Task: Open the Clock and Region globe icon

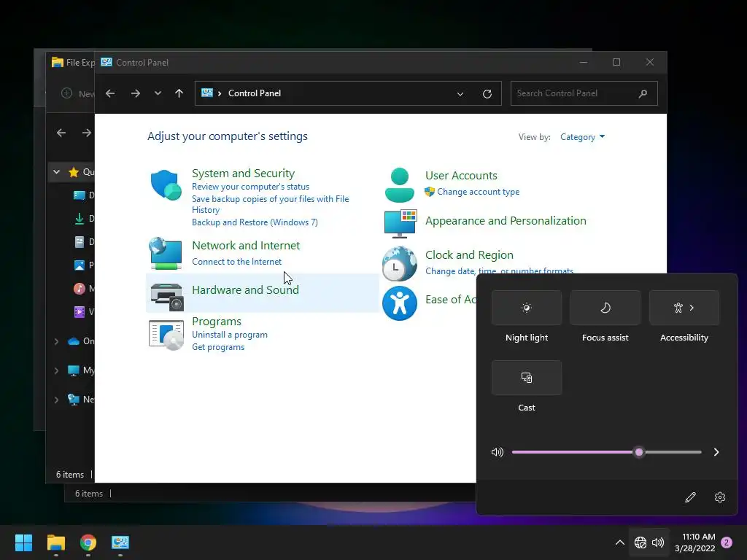Action: 399,263
